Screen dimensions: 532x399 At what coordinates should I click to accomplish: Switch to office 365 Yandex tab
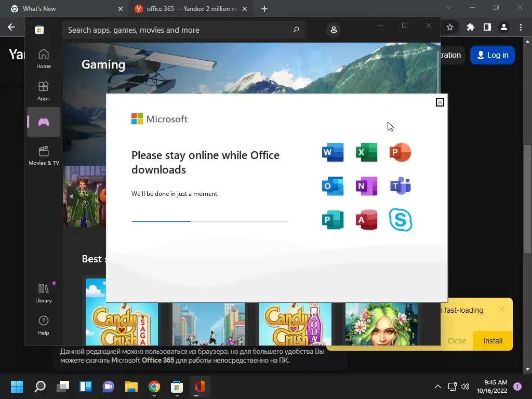click(x=190, y=9)
